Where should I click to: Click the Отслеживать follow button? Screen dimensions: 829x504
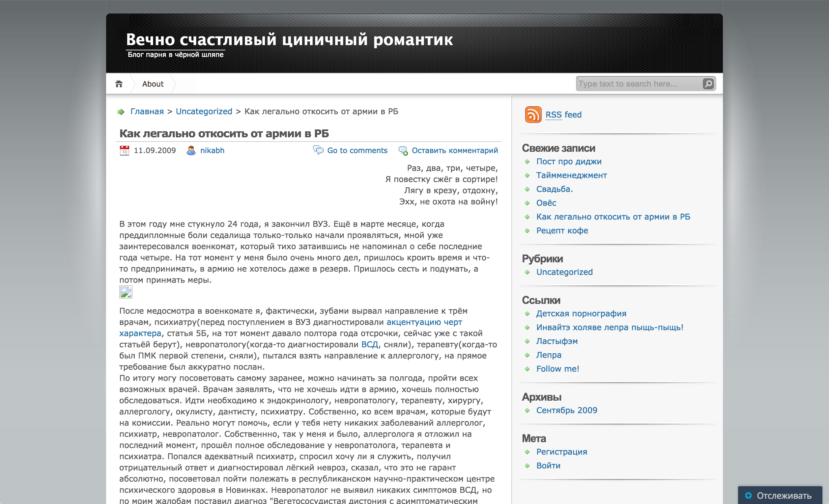[x=779, y=495]
